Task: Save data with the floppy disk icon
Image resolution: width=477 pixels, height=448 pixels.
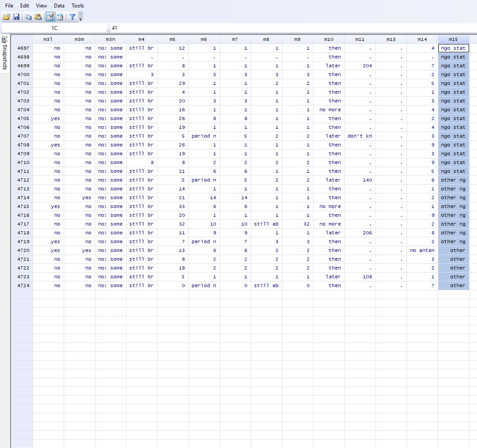Action: (x=16, y=17)
